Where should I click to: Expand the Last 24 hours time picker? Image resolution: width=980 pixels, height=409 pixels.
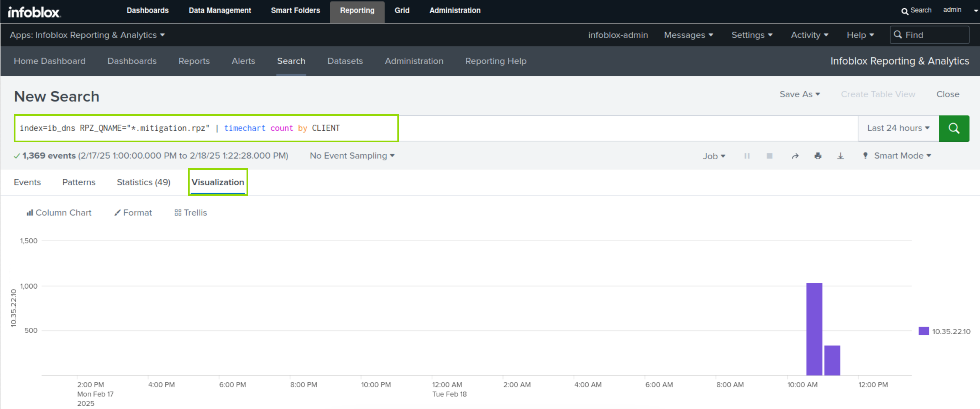898,128
